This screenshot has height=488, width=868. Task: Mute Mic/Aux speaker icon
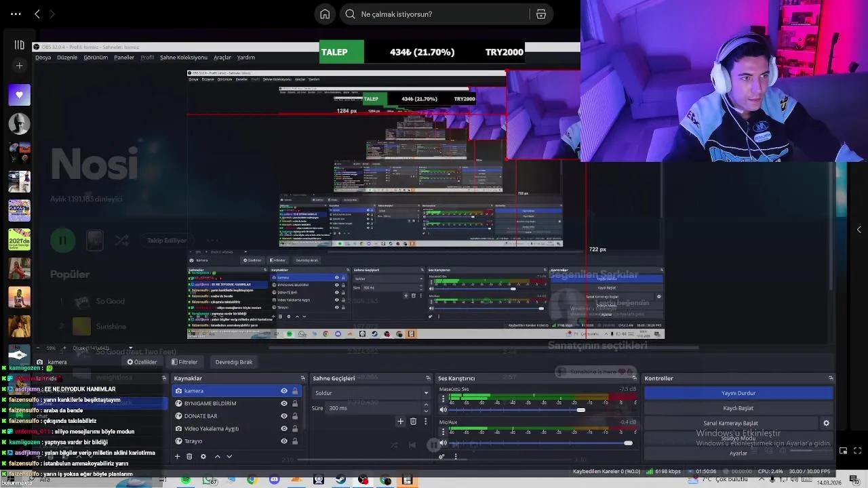(443, 443)
